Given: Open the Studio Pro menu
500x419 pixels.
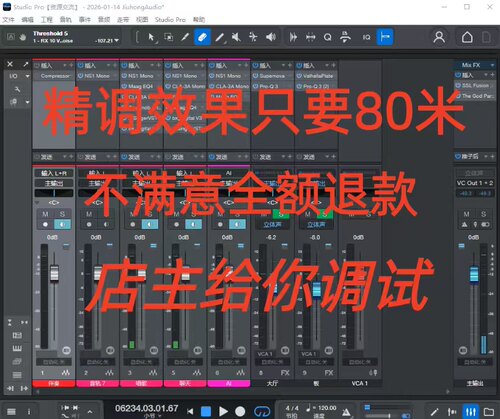Looking at the screenshot, I should [x=170, y=20].
